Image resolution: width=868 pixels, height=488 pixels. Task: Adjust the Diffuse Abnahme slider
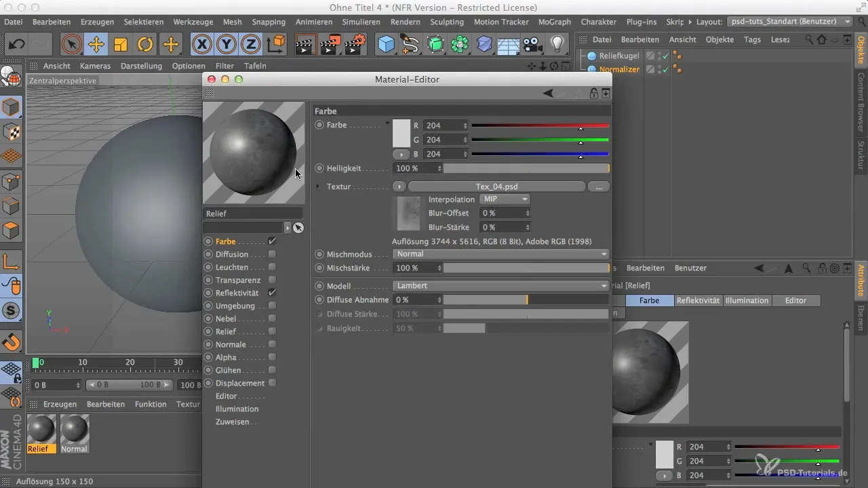click(526, 300)
